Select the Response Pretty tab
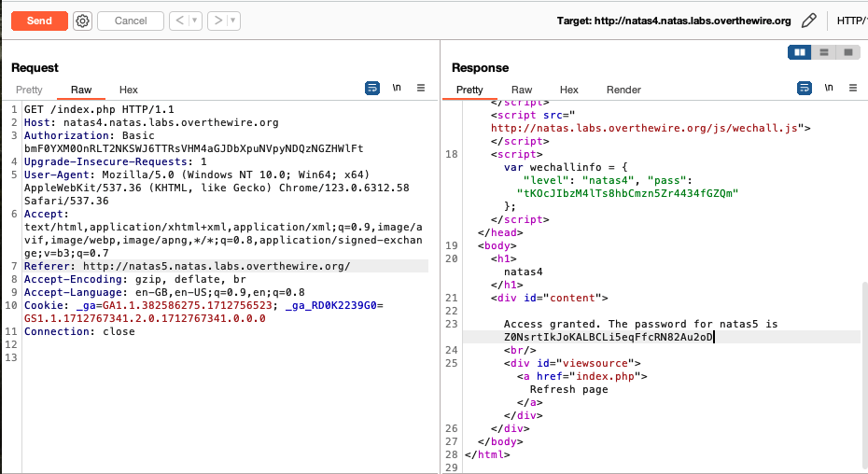This screenshot has width=868, height=474. click(469, 90)
